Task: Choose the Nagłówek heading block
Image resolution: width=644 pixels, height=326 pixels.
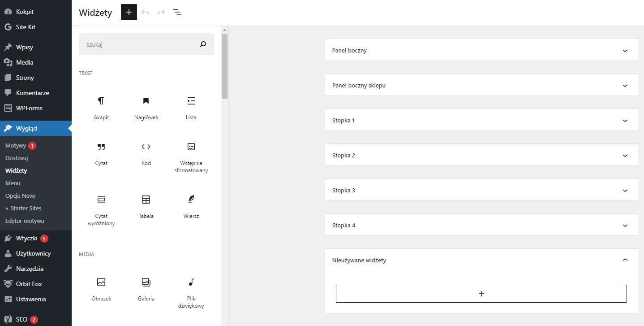Action: tap(146, 101)
